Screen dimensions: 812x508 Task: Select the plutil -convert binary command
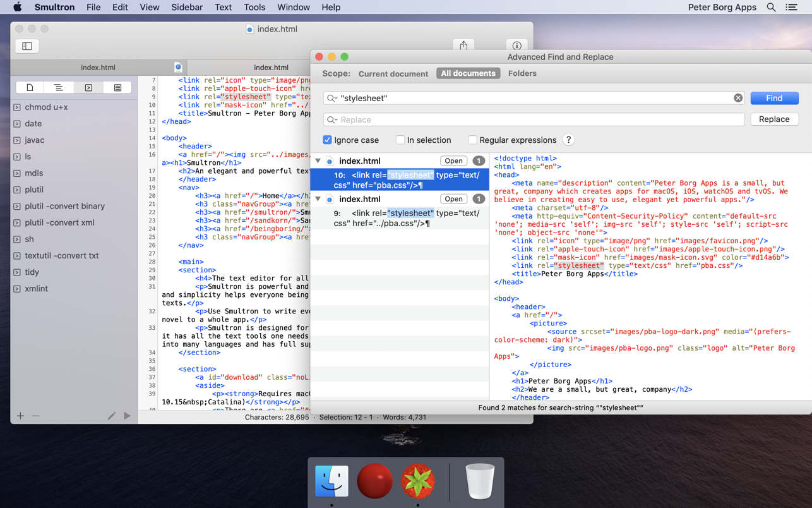(64, 206)
